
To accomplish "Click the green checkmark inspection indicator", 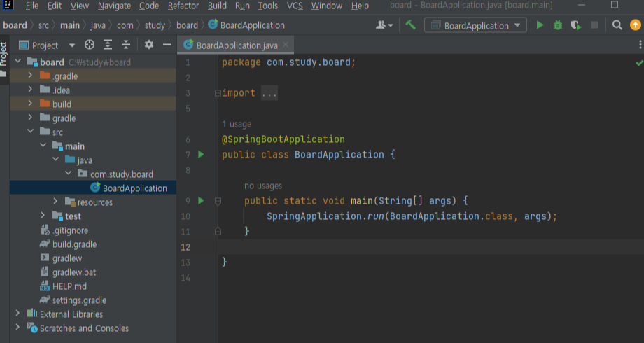I will click(x=639, y=63).
